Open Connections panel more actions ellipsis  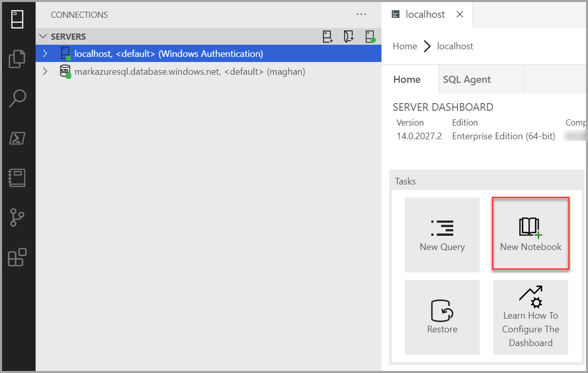click(x=361, y=15)
